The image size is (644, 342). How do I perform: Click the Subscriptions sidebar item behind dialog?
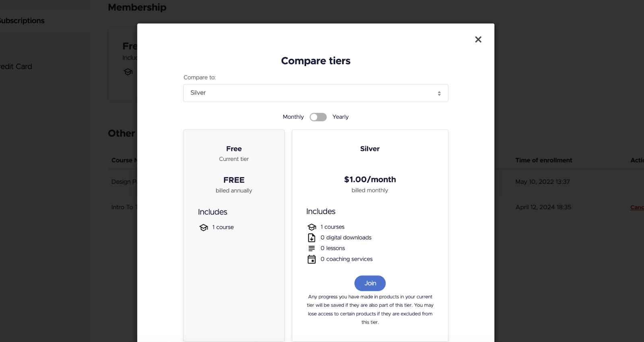[22, 21]
